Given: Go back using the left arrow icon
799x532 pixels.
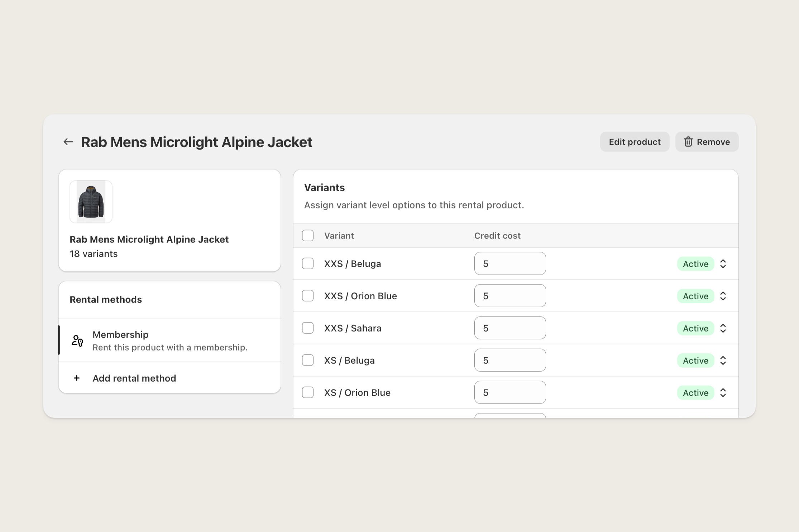Looking at the screenshot, I should (68, 142).
